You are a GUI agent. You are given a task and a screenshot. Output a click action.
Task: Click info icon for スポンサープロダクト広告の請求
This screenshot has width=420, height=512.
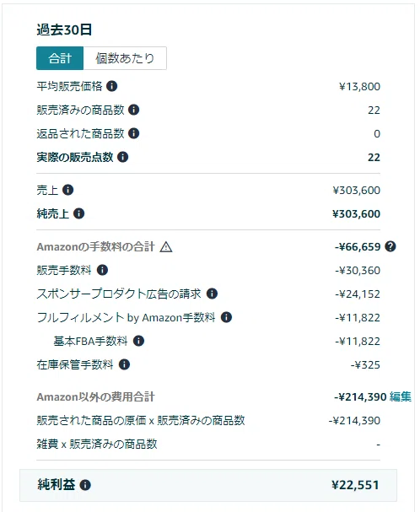pos(213,294)
